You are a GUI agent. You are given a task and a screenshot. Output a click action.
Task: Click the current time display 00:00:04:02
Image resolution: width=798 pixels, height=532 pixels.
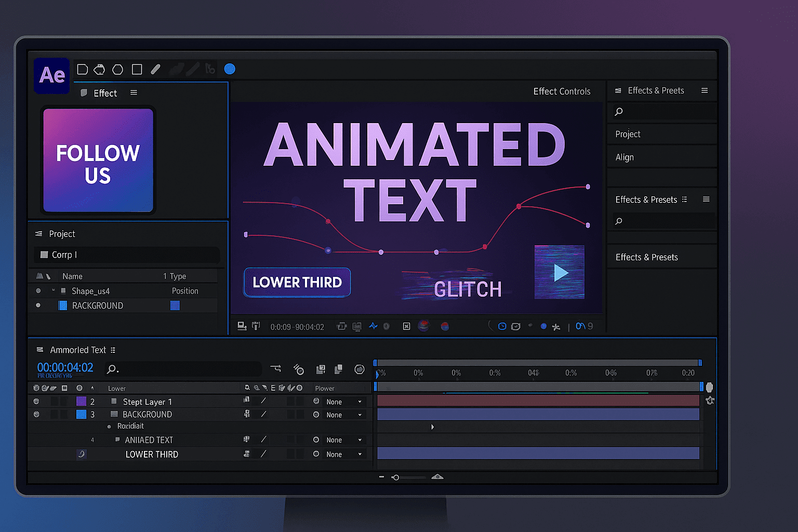click(64, 367)
